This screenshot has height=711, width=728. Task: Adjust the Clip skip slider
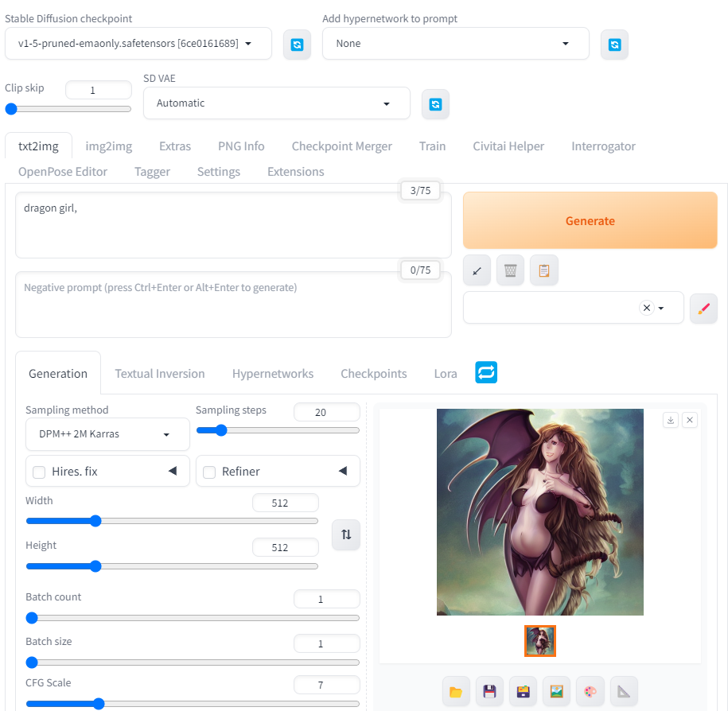(68, 109)
